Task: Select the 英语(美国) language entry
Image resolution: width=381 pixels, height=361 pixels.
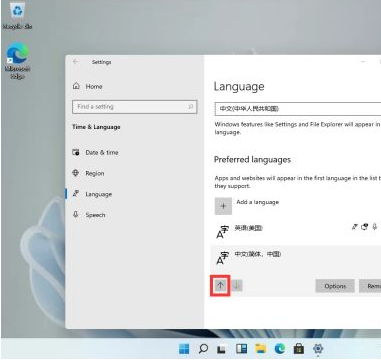Action: coord(296,231)
